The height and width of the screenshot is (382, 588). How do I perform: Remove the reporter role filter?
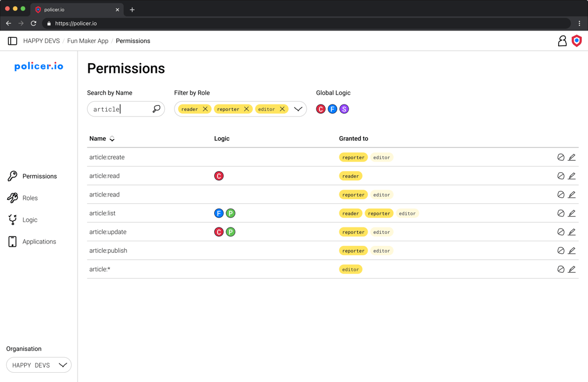[x=246, y=109]
